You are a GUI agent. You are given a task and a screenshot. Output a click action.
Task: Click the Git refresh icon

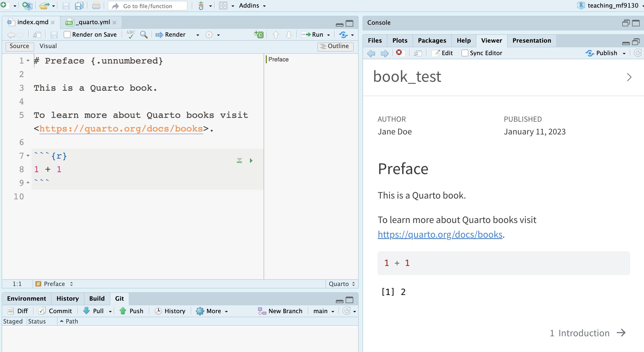click(x=346, y=311)
